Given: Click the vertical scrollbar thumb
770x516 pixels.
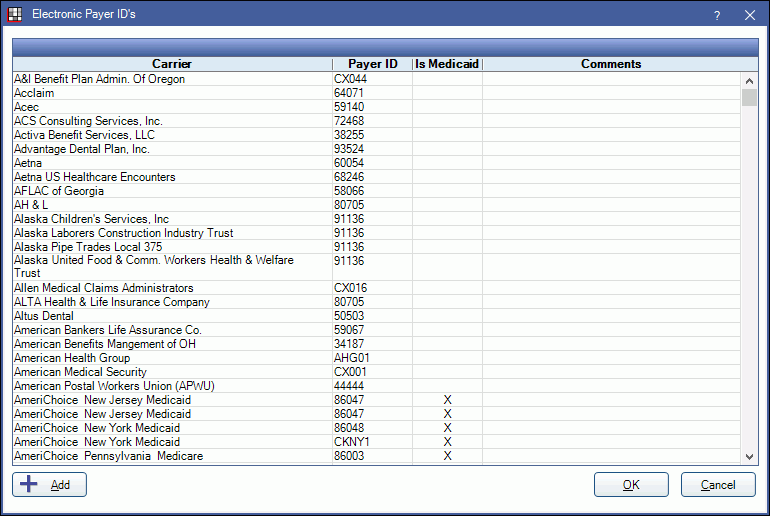Looking at the screenshot, I should click(749, 97).
